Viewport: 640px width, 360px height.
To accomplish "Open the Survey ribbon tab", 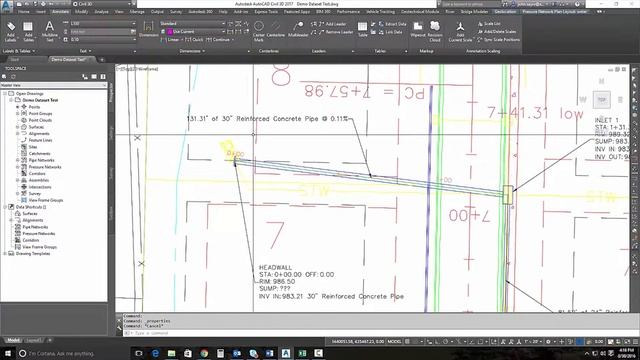I will [x=176, y=12].
